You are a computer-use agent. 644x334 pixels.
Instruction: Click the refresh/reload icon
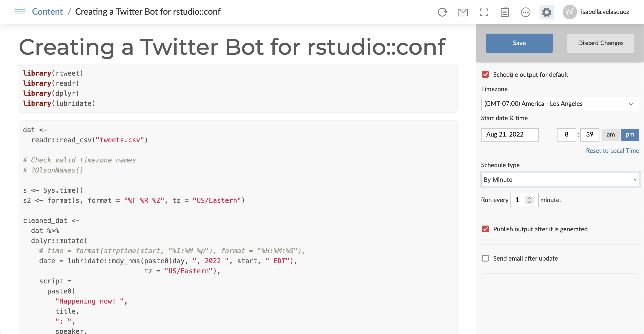[x=443, y=12]
